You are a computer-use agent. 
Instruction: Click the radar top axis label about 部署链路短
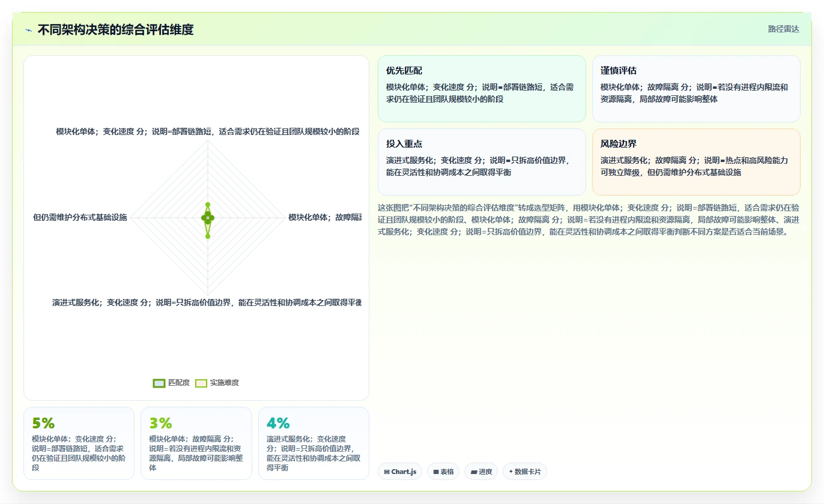pos(208,131)
